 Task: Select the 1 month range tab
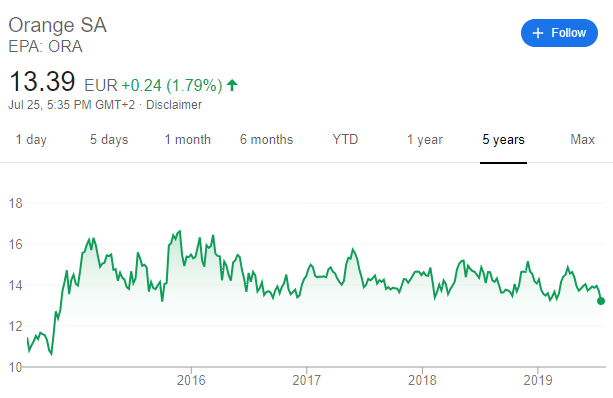tap(188, 140)
